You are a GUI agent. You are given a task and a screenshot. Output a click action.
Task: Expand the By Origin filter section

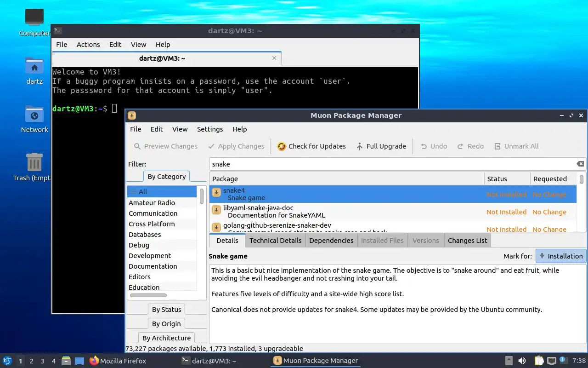pyautogui.click(x=166, y=324)
